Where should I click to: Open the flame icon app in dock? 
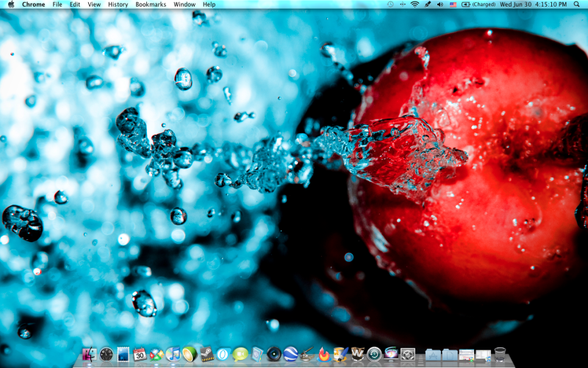pos(323,354)
